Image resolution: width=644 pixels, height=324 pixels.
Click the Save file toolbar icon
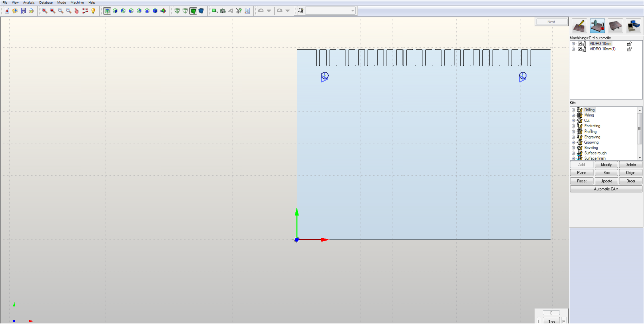point(23,11)
